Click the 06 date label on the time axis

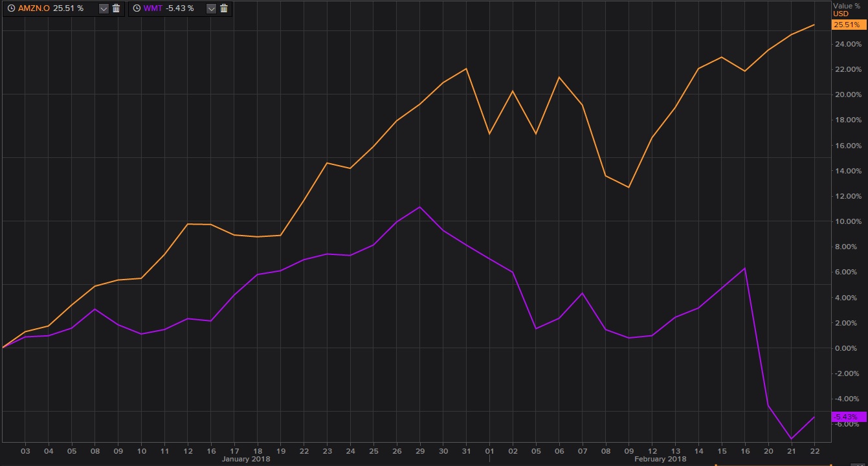click(559, 450)
